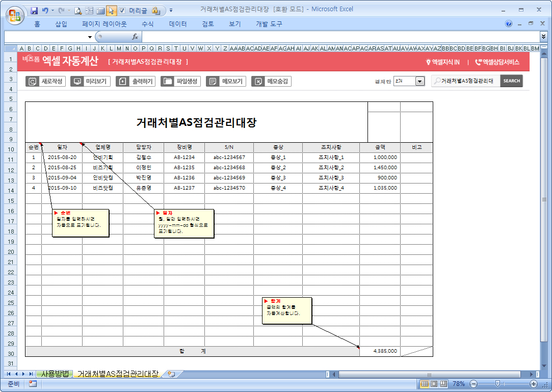Undo the last action
Viewport: 552px width, 392px height.
[x=45, y=11]
